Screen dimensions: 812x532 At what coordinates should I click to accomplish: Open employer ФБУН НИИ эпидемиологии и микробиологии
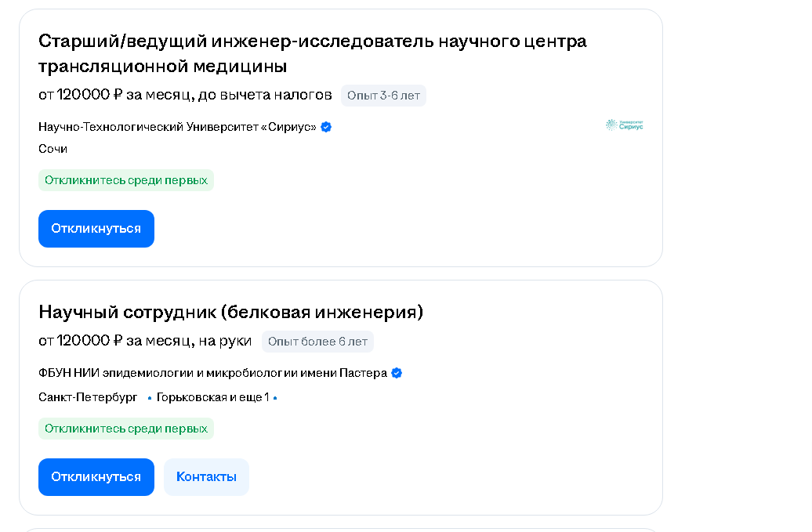pyautogui.click(x=213, y=373)
